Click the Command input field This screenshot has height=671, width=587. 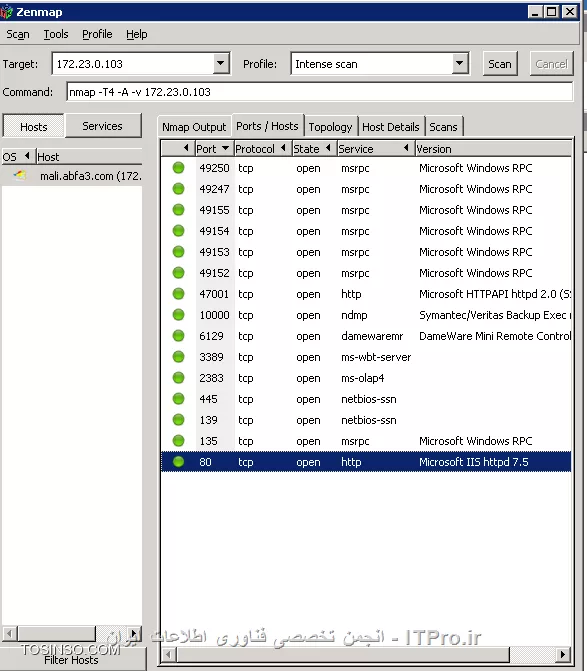pyautogui.click(x=320, y=92)
